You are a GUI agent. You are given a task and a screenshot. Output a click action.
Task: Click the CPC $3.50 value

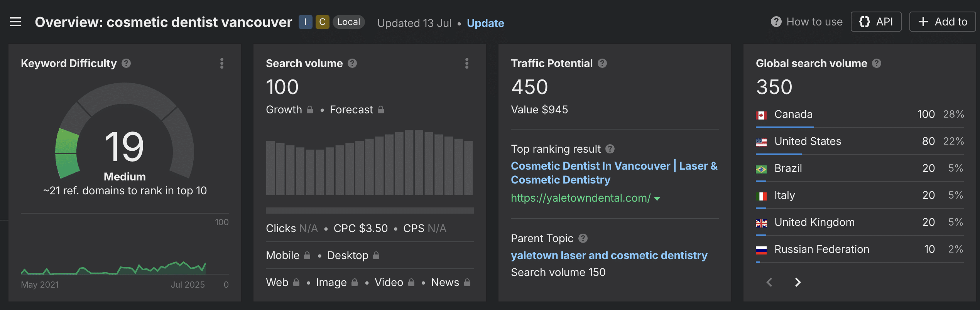pos(360,228)
